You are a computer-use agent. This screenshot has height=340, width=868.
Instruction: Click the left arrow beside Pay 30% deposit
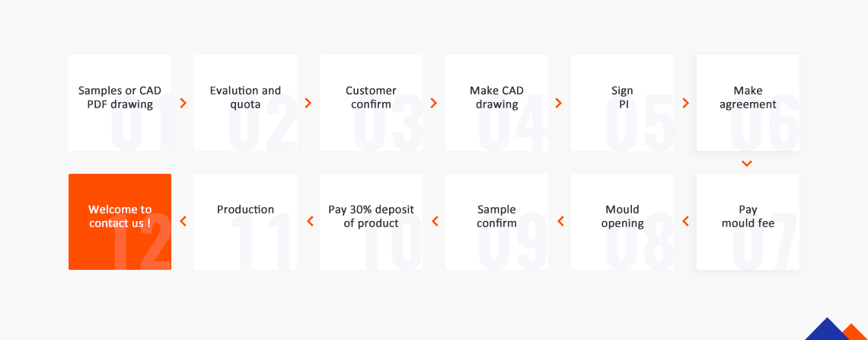coord(309,221)
